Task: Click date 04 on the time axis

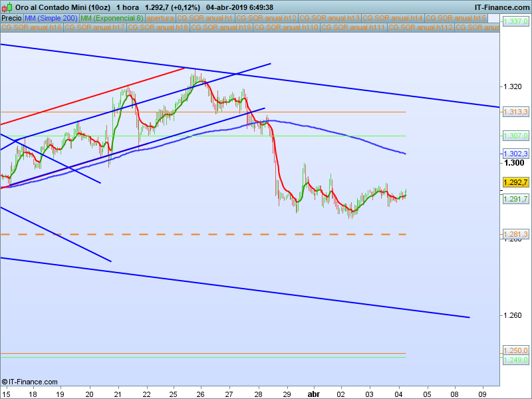Action: click(398, 394)
